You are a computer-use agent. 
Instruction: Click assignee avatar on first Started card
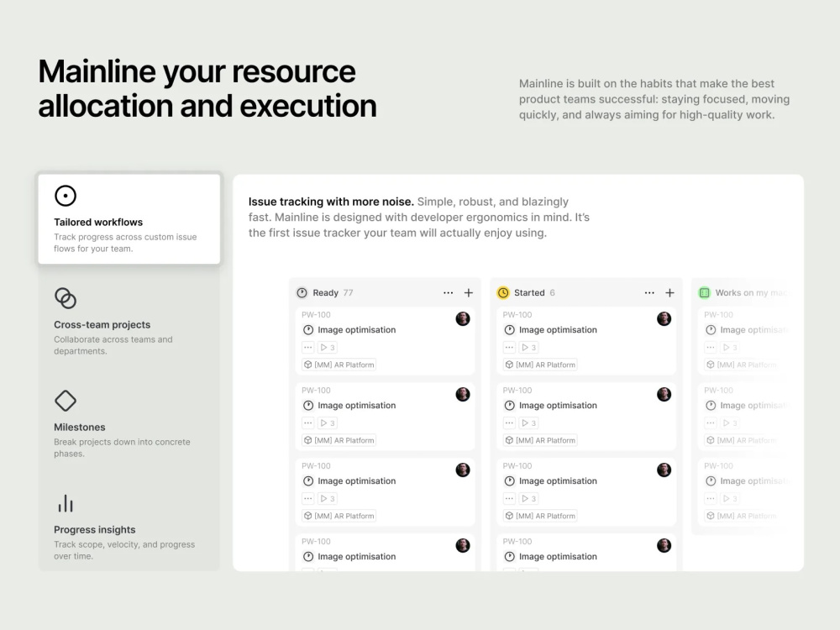tap(664, 318)
